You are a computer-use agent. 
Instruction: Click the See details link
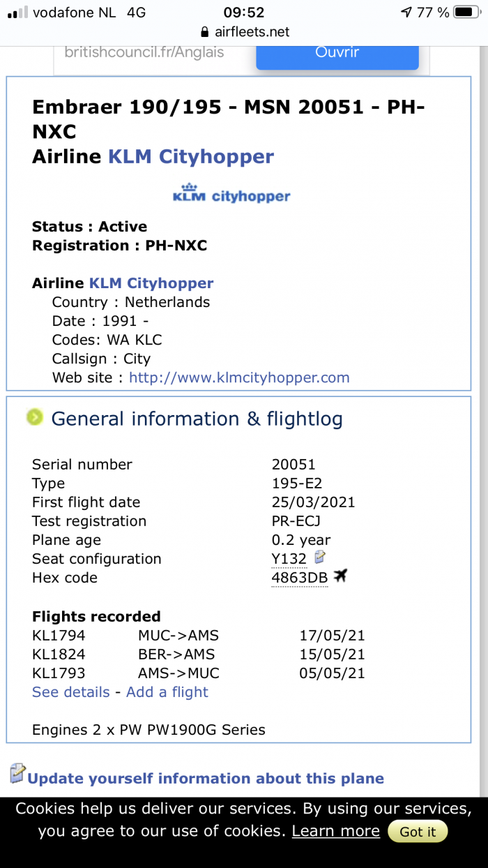tap(71, 692)
